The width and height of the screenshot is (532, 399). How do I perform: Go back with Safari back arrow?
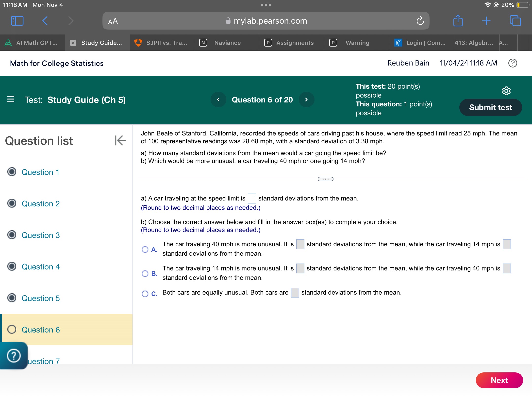tap(45, 21)
